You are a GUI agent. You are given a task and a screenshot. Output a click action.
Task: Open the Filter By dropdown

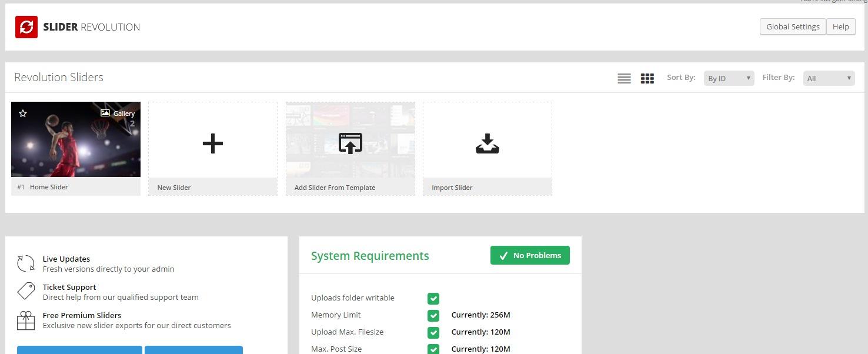[829, 78]
